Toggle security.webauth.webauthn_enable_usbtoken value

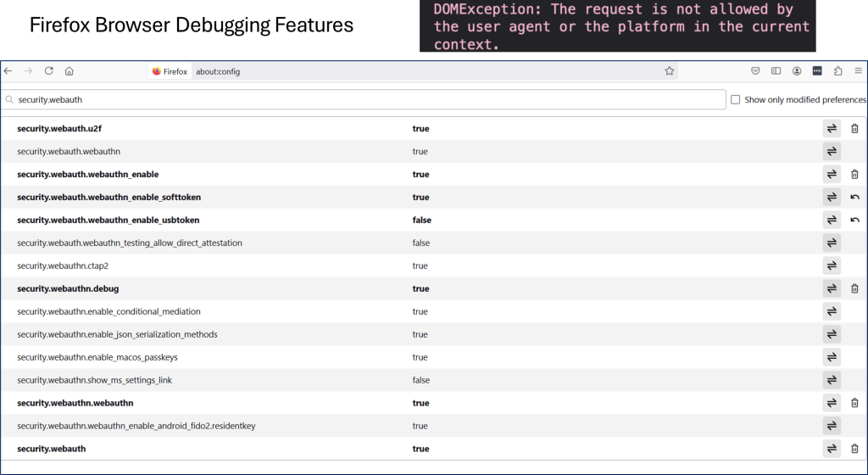click(832, 221)
